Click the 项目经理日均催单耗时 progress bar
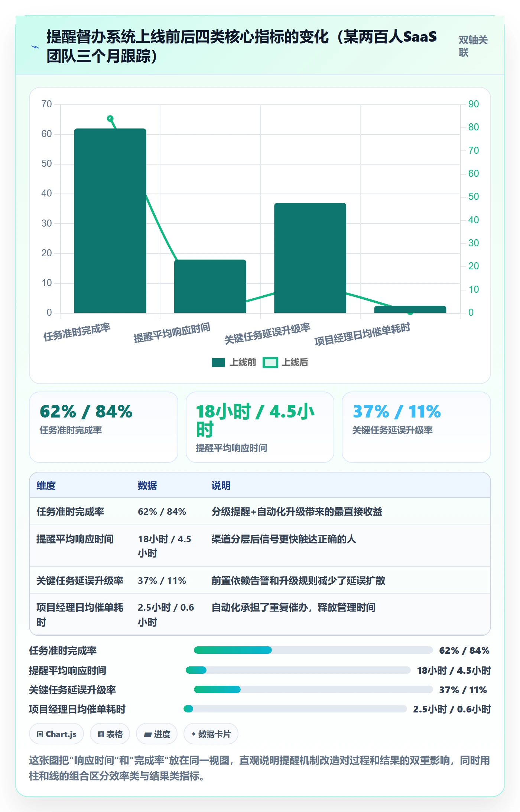The image size is (520, 812). [x=295, y=709]
